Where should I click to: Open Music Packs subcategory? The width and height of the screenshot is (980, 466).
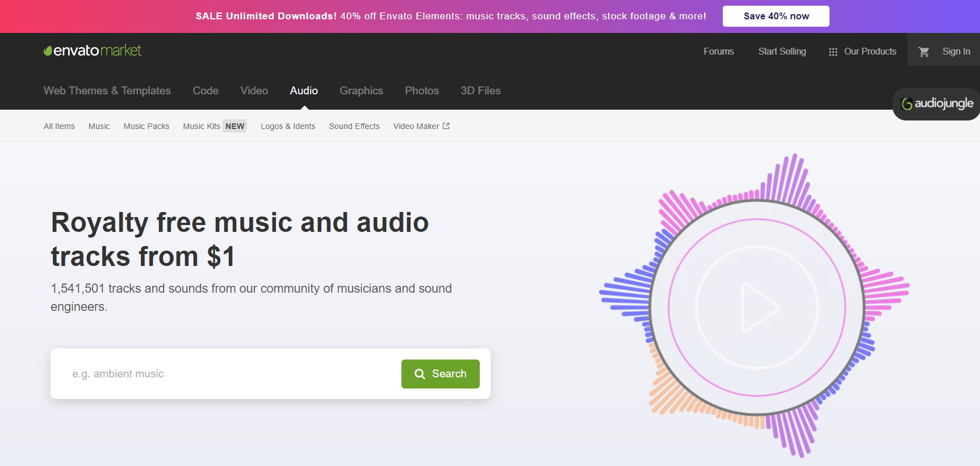tap(146, 126)
